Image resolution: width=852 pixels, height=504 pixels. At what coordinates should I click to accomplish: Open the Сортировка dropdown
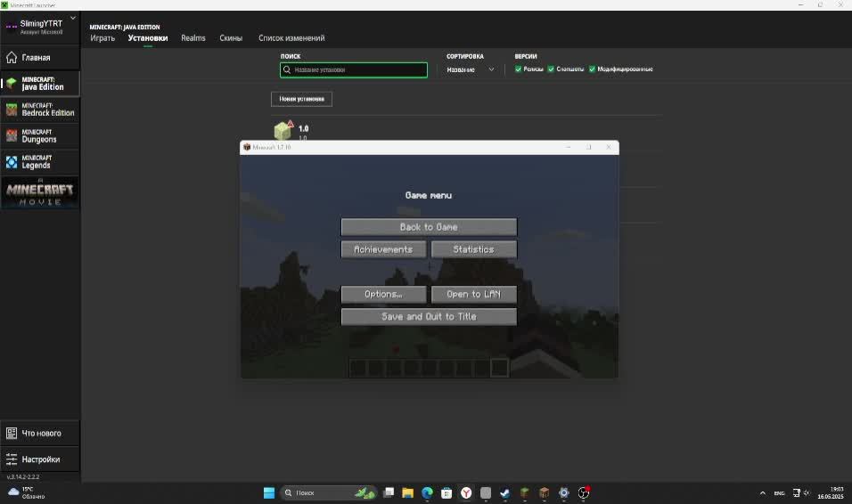470,69
